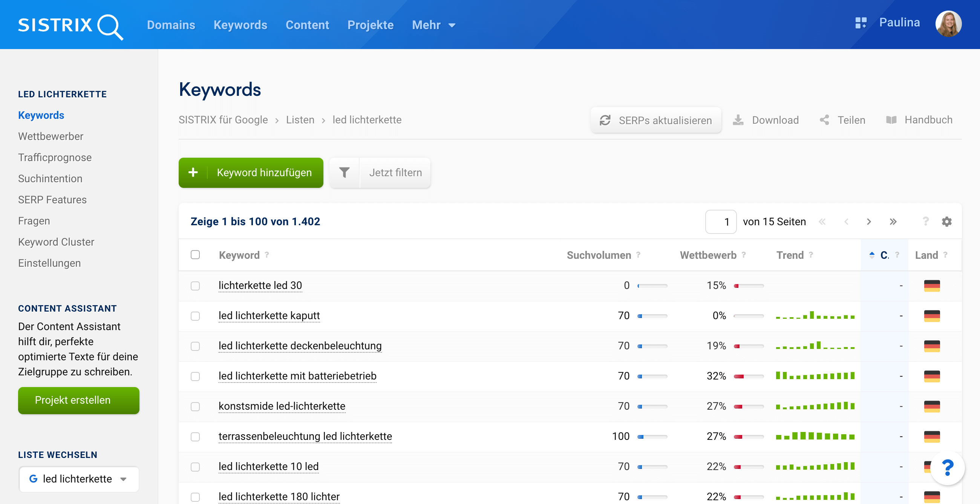Select Suchintention in the sidebar

click(x=50, y=178)
